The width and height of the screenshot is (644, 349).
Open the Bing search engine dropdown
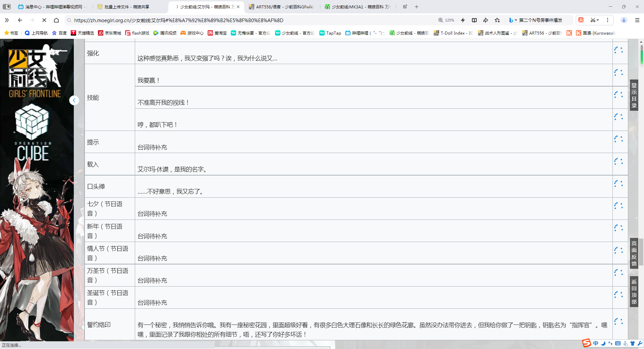tap(513, 20)
